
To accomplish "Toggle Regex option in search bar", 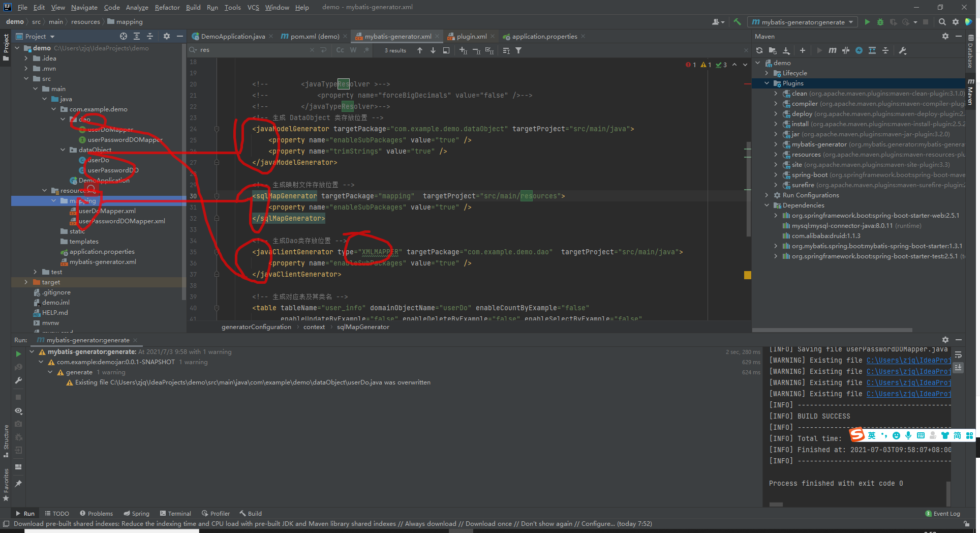I will [366, 50].
